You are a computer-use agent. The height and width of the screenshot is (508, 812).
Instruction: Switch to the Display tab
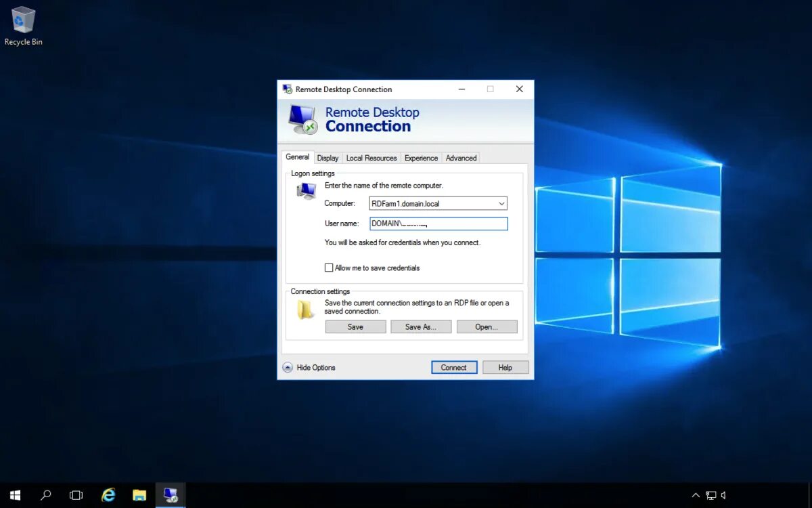point(328,158)
